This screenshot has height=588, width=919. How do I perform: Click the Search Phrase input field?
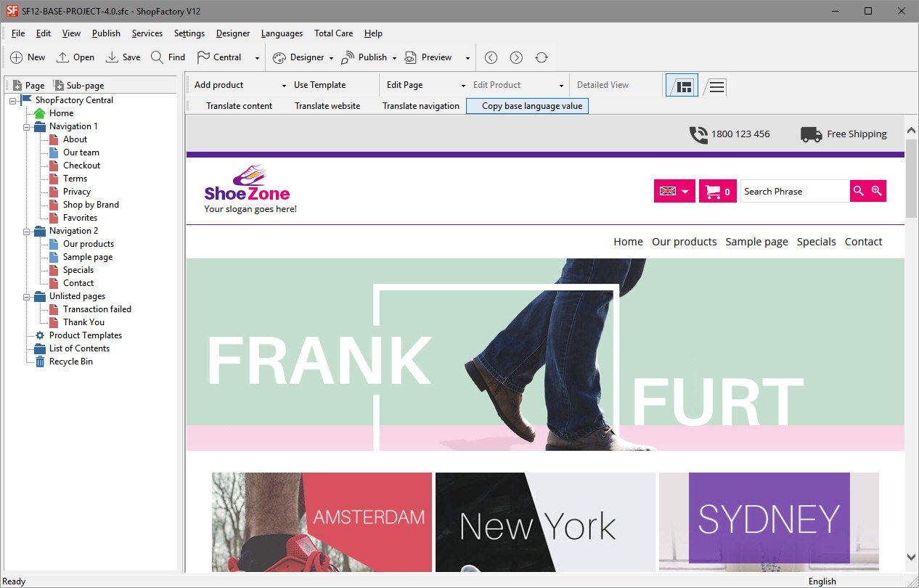[x=794, y=192]
